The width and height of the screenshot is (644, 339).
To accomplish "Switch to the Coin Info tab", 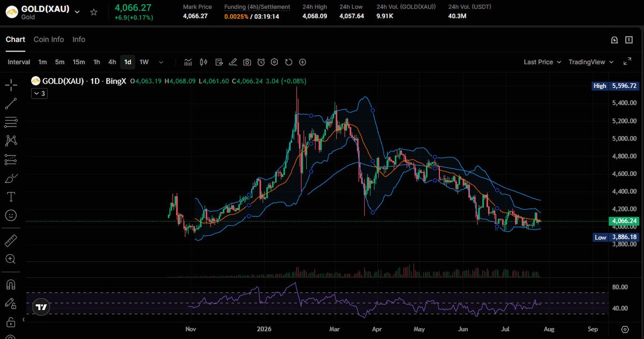I will coord(49,39).
